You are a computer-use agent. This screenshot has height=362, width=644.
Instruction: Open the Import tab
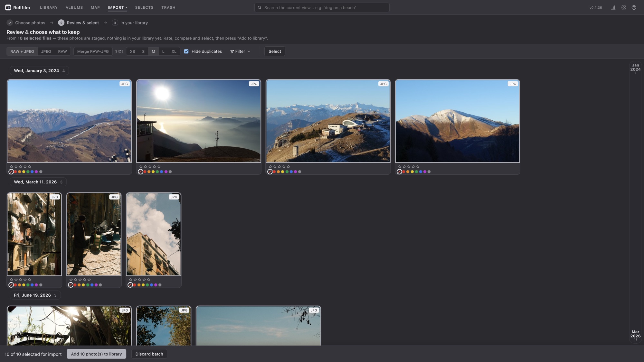coord(117,7)
